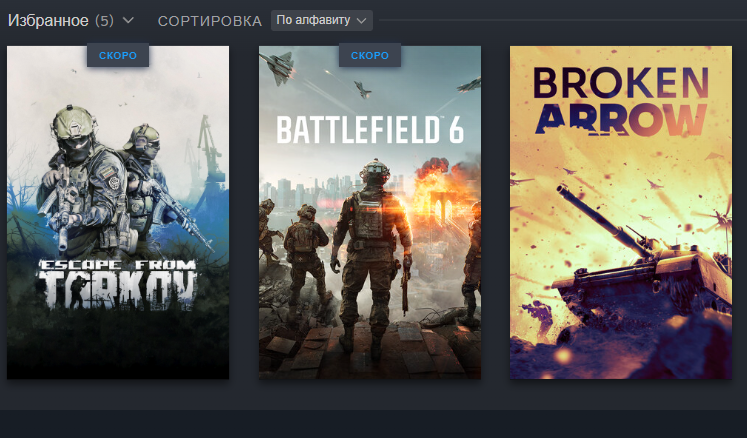Click the (5) game count label
This screenshot has width=747, height=438.
104,20
